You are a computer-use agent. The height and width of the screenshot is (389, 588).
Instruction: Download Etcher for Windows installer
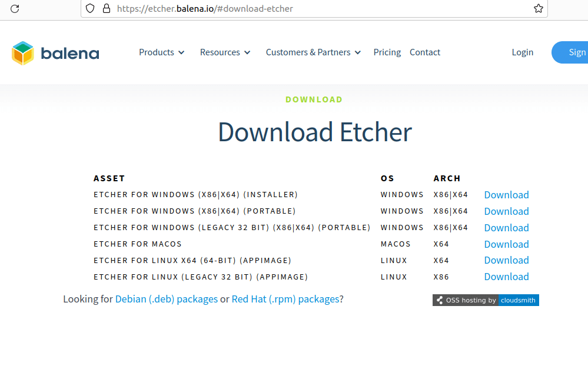[x=506, y=195]
